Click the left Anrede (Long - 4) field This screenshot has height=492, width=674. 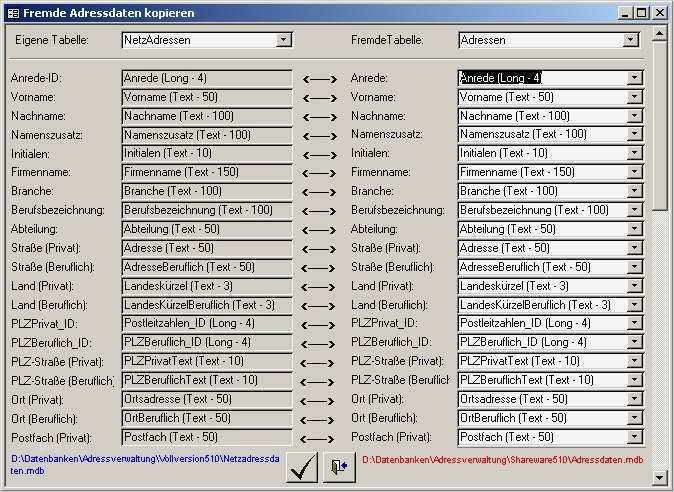click(207, 78)
